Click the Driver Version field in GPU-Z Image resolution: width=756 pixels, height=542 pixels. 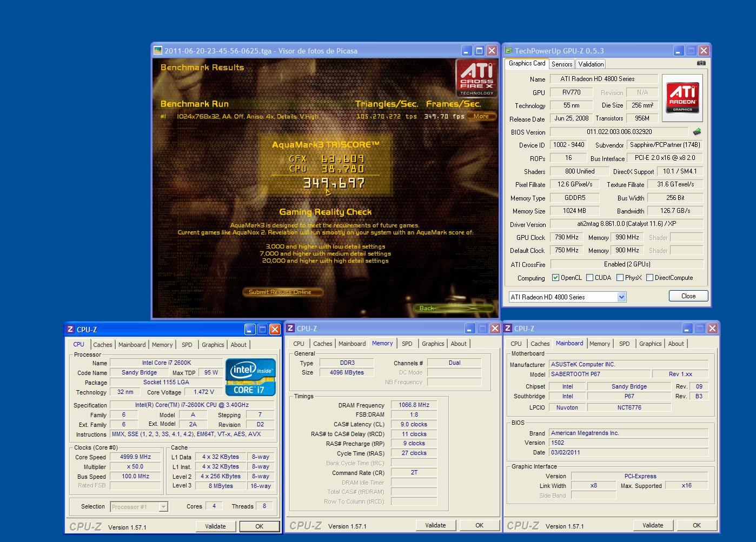click(x=626, y=224)
